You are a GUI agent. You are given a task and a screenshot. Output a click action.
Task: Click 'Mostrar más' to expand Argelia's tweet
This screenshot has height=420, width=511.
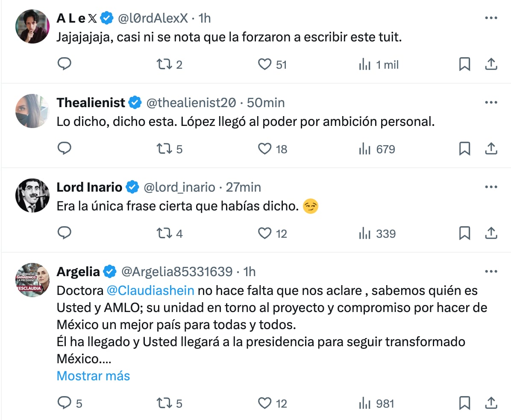coord(93,376)
